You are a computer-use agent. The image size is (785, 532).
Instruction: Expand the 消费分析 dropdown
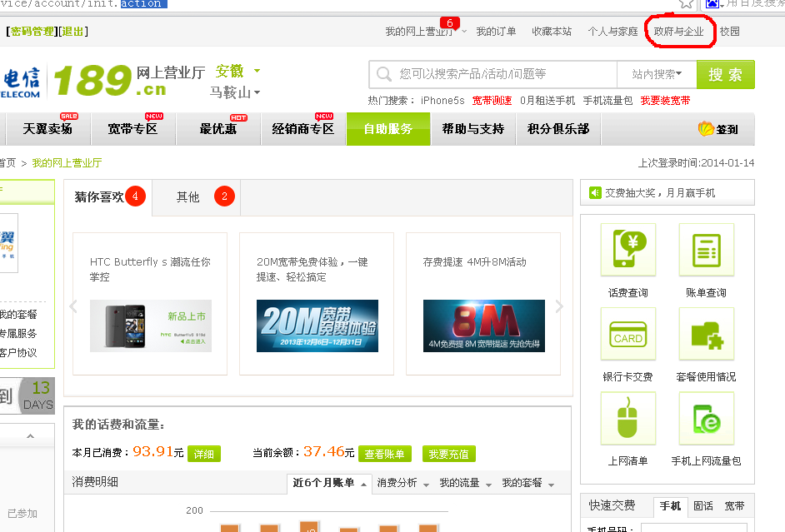426,485
